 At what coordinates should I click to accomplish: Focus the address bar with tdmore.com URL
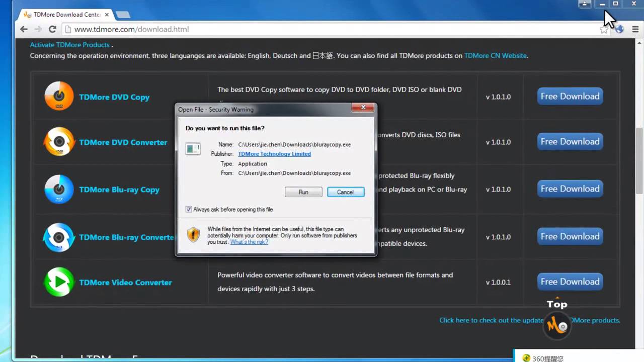[332, 29]
